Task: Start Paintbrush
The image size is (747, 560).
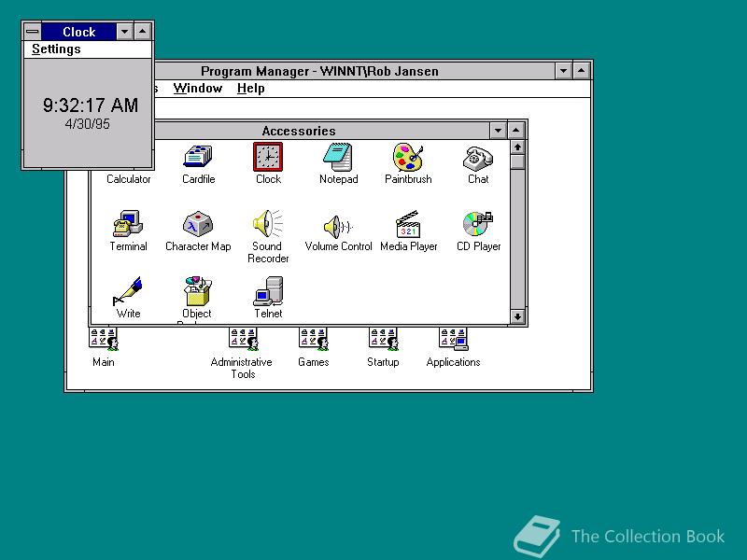Action: (408, 157)
